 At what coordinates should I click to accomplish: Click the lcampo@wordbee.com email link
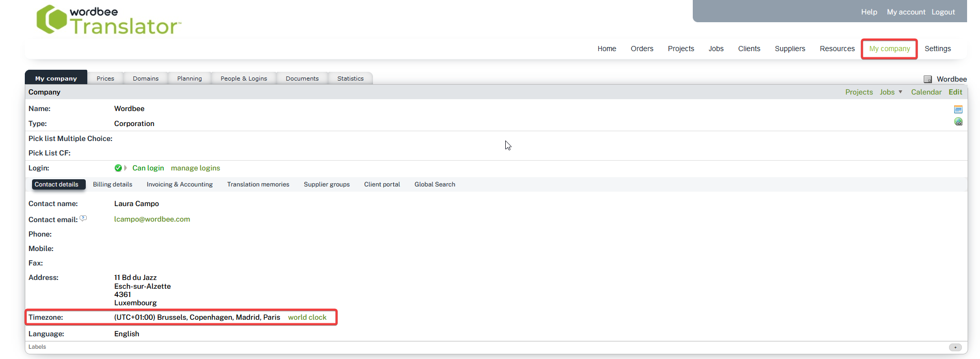pyautogui.click(x=152, y=219)
